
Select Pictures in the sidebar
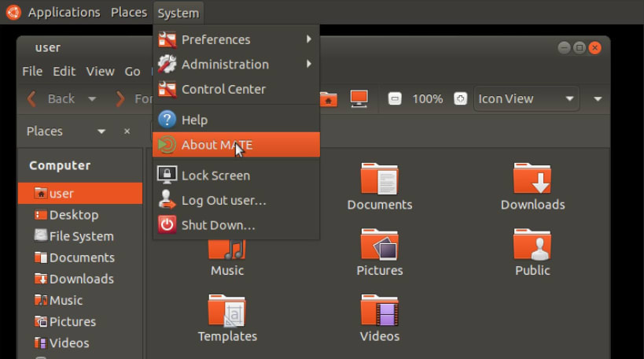(x=80, y=321)
